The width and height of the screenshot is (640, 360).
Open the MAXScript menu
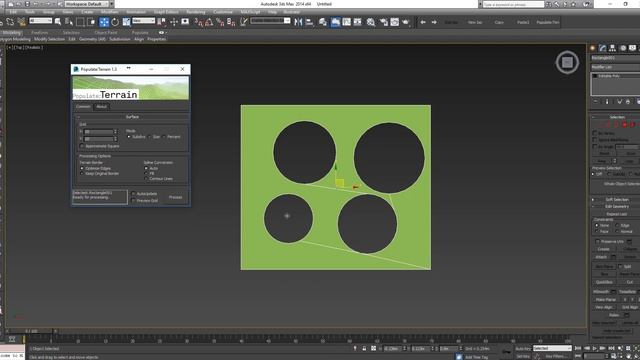(x=250, y=12)
